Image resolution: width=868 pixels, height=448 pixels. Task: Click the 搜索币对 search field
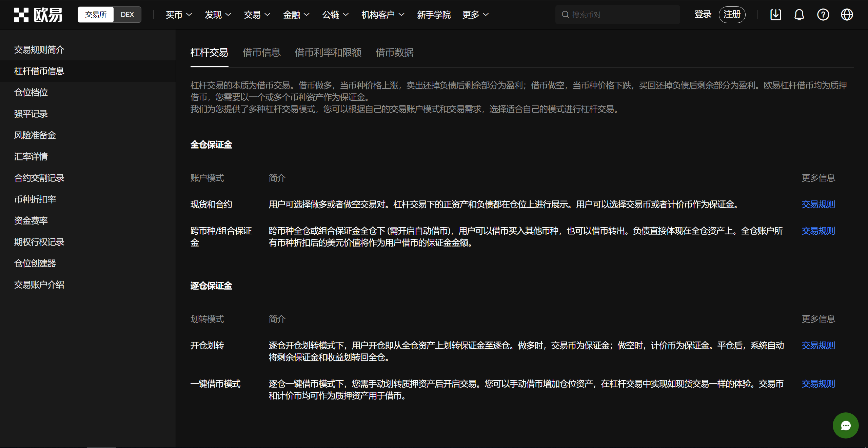click(610, 14)
